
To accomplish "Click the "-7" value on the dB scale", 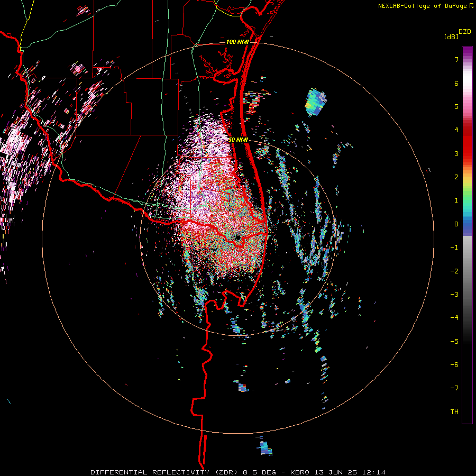I will pos(454,388).
